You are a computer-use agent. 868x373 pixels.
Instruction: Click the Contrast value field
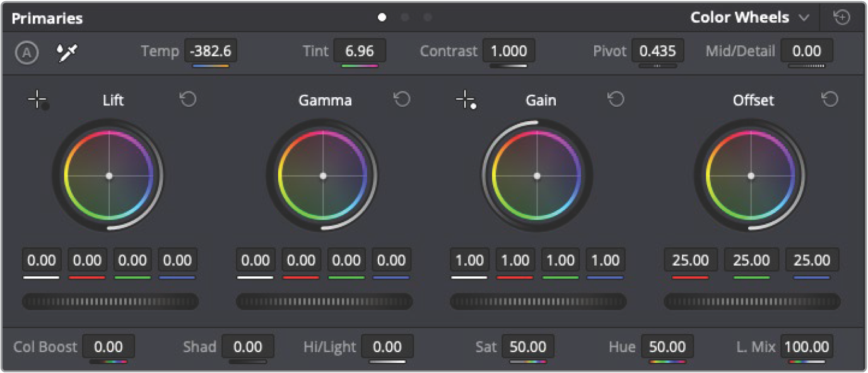click(508, 51)
